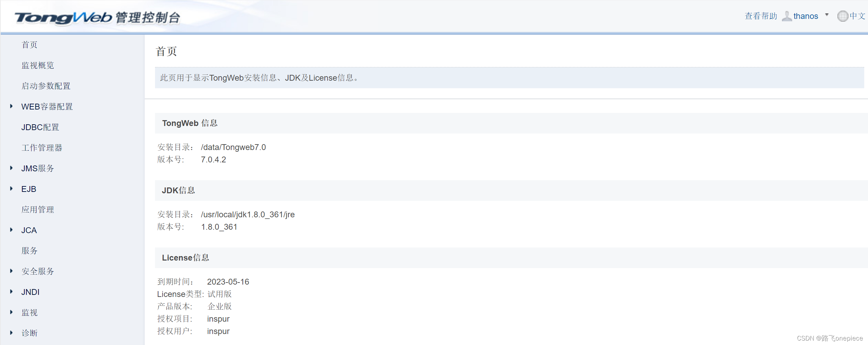Screen dimensions: 868x345
Task: Click the 授权项目 value inspur
Action: coord(218,319)
